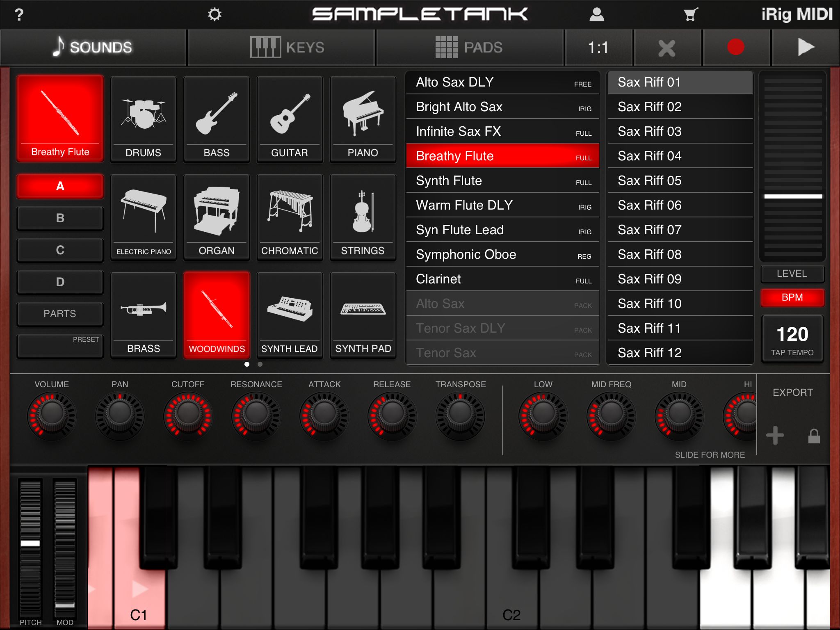The width and height of the screenshot is (840, 630).
Task: Adjust the Cutoff knob
Action: (187, 415)
